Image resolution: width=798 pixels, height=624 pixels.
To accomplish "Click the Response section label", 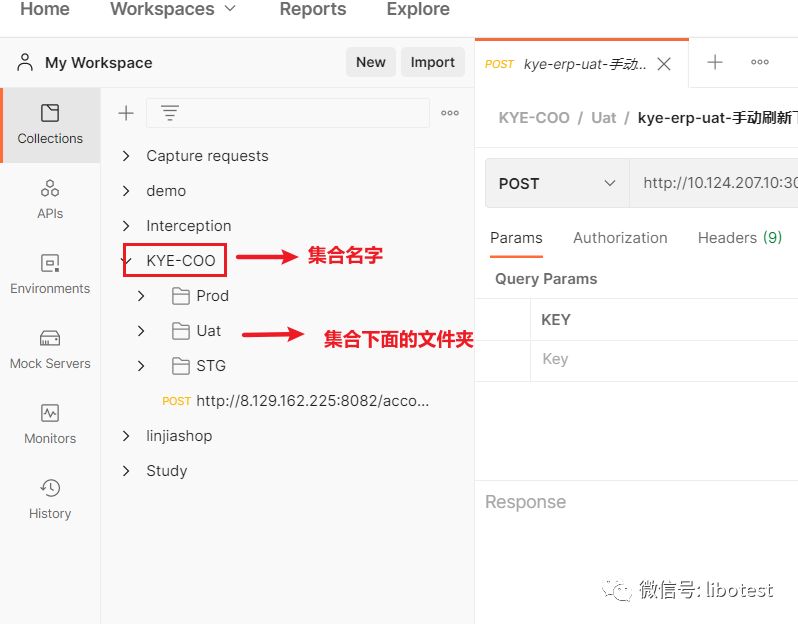I will (525, 502).
